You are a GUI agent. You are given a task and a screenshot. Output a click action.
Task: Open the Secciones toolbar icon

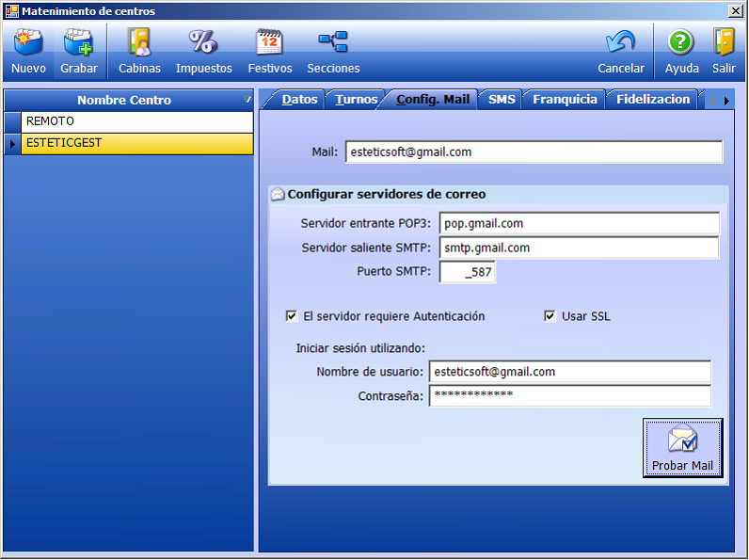(333, 42)
